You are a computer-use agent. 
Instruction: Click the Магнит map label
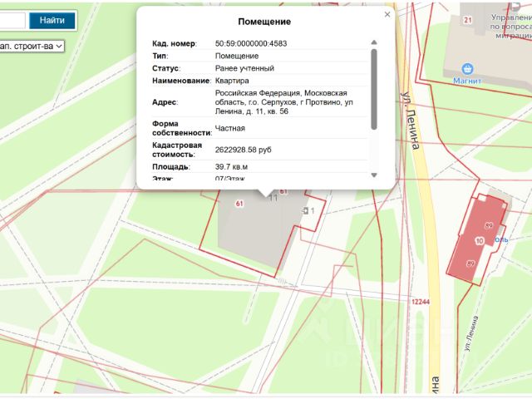click(467, 81)
